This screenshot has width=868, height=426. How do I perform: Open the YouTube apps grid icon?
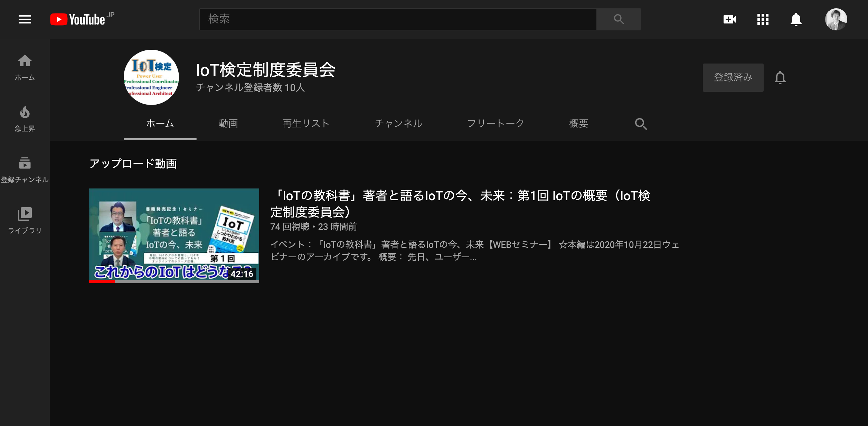[763, 19]
